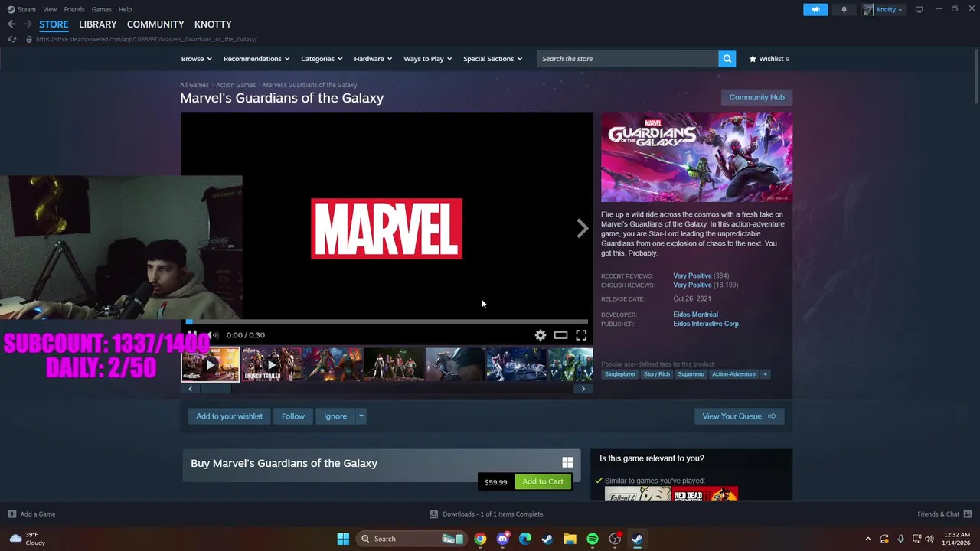Open Microsoft Edge from the taskbar
Viewport: 980px width, 551px height.
point(525,539)
